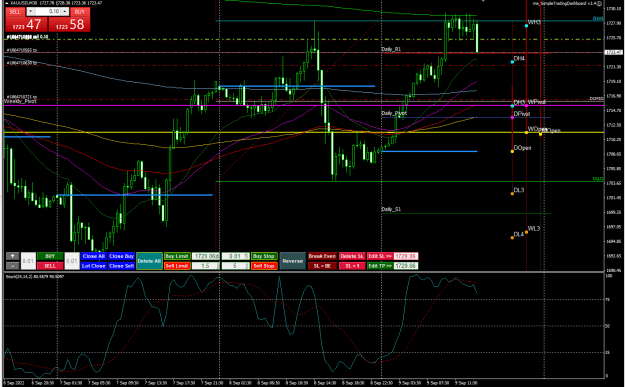Click the large buy price 1723 58 tile
This screenshot has width=625, height=387.
point(69,24)
